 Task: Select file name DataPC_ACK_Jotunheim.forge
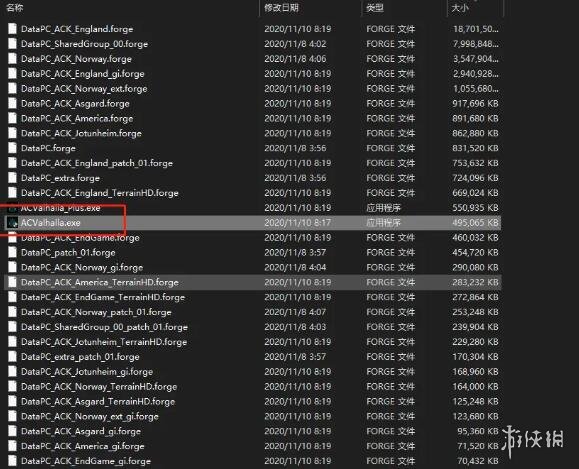click(x=81, y=133)
